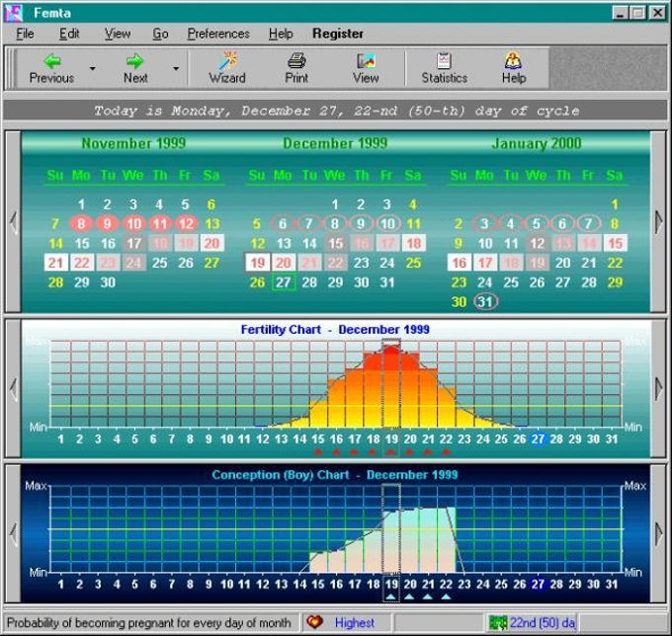672x636 pixels.
Task: Click the heart icon in status bar
Action: (x=314, y=622)
